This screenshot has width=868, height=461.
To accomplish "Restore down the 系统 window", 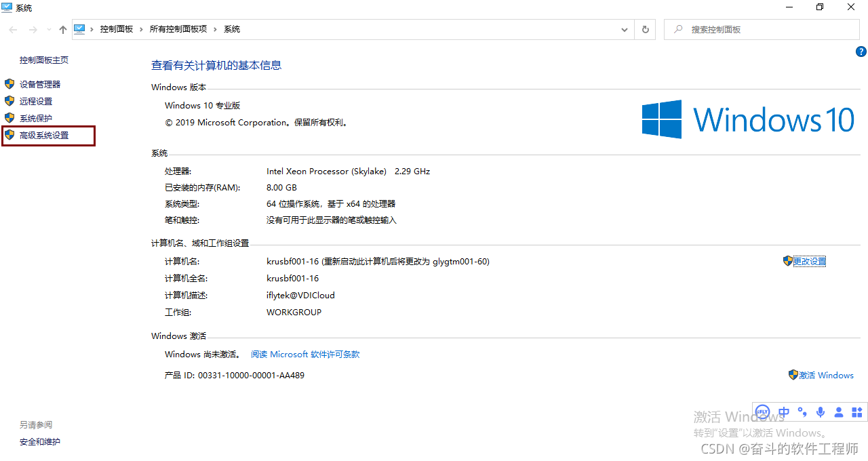I will coord(820,7).
